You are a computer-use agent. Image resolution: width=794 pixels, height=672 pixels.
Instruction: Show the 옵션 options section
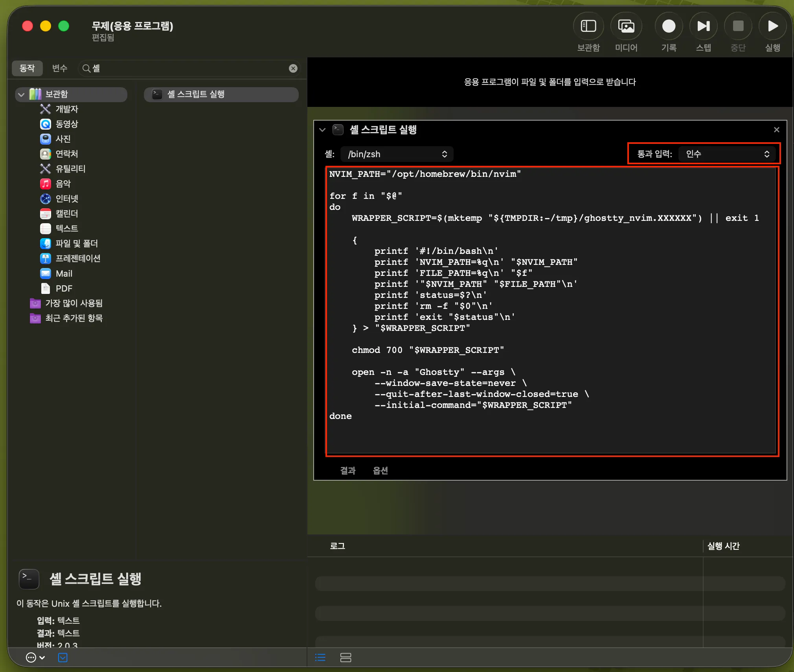pos(380,470)
